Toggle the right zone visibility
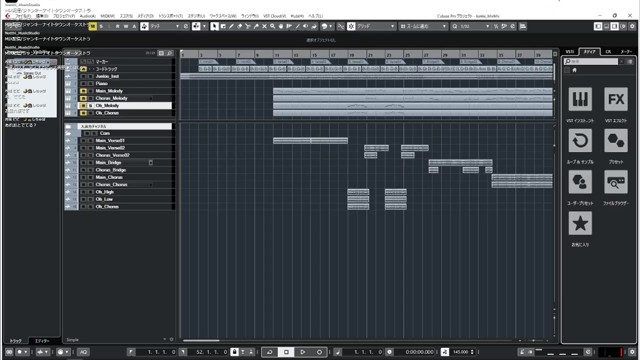 614,26
